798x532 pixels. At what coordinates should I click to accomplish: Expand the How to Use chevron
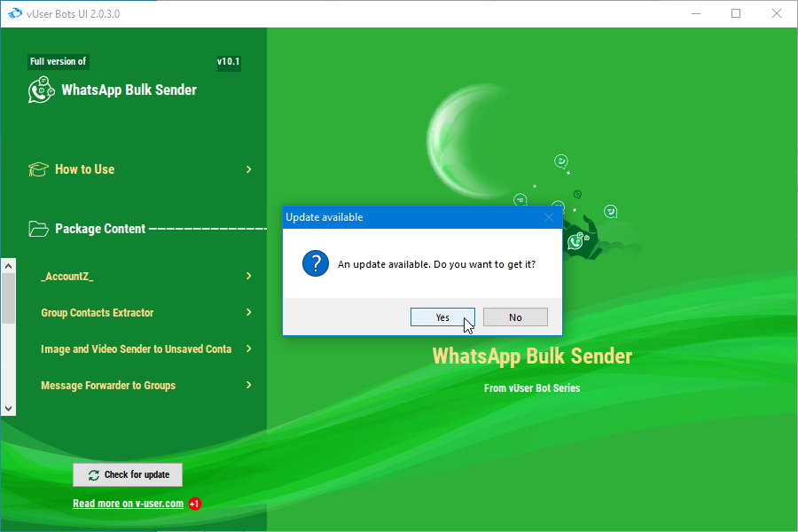[249, 169]
